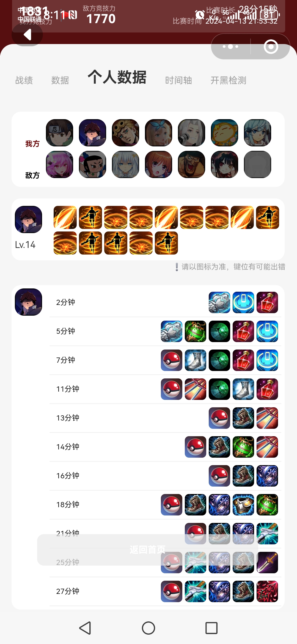The height and width of the screenshot is (644, 297).
Task: Switch to the 数据 tab
Action: (60, 80)
